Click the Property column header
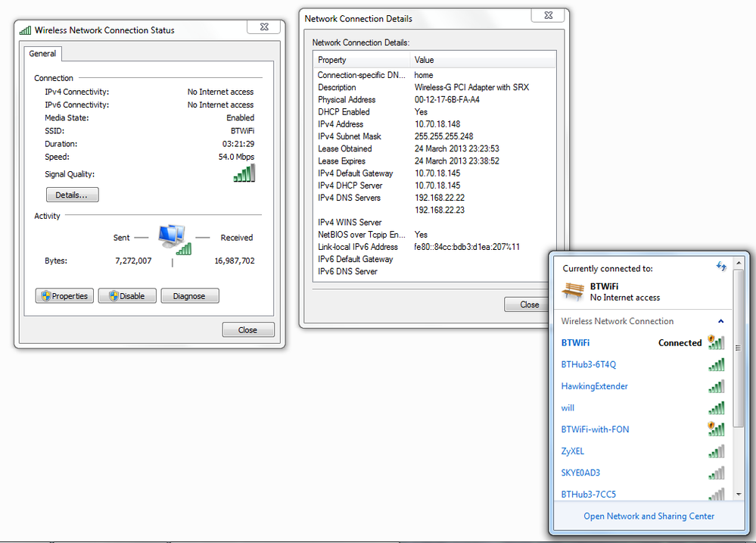Image resolution: width=756 pixels, height=543 pixels. coord(362,60)
